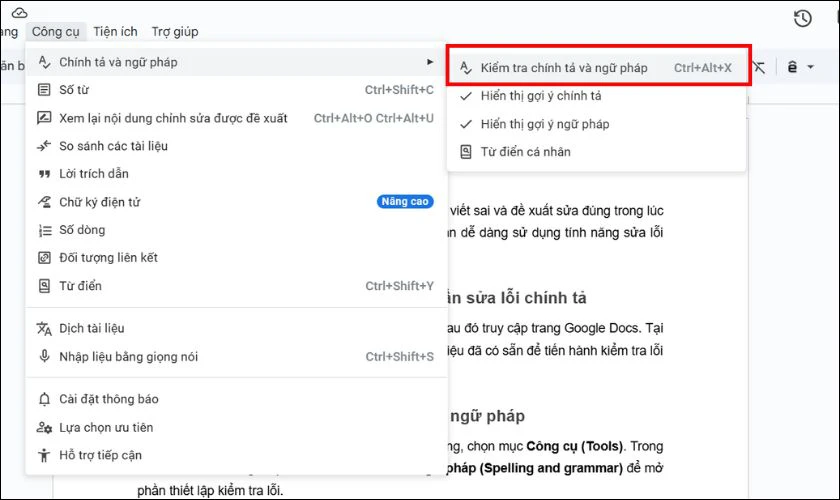
Task: Click the Ctrl+Shift+Y shortcut label
Action: click(x=400, y=286)
